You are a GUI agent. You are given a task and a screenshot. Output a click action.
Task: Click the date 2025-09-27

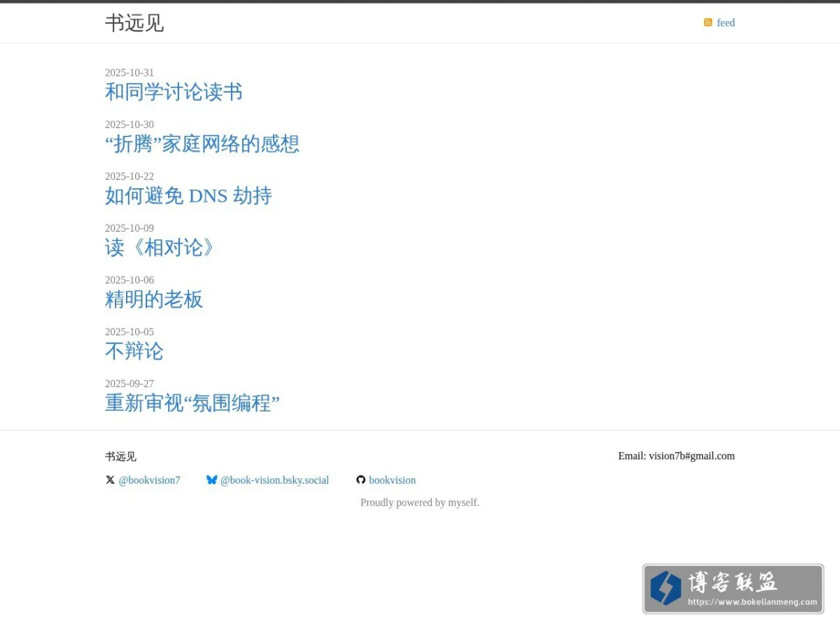click(129, 384)
